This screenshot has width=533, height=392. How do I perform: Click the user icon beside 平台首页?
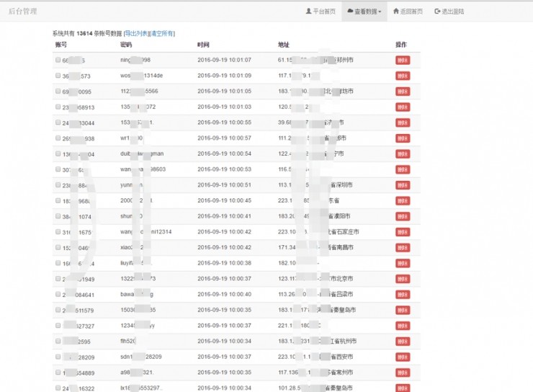click(309, 12)
